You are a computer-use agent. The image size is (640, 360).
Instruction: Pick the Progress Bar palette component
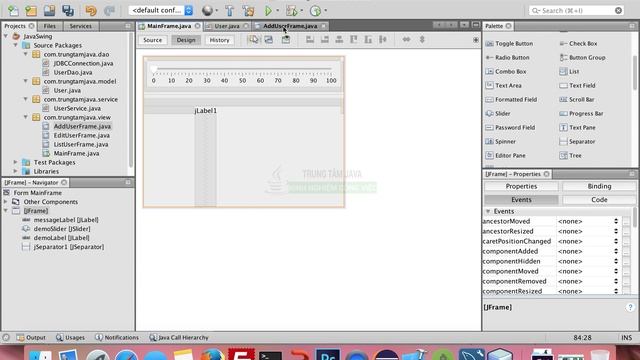(581, 113)
